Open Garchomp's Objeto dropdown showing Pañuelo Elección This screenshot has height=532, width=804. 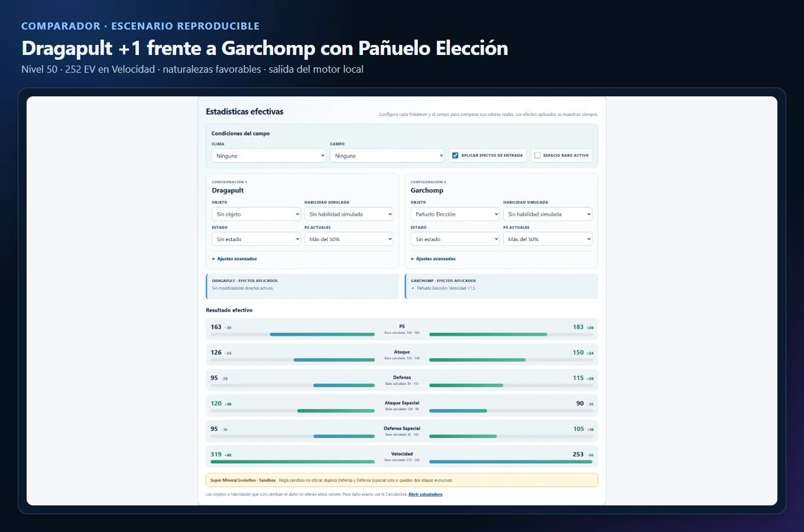pos(455,214)
